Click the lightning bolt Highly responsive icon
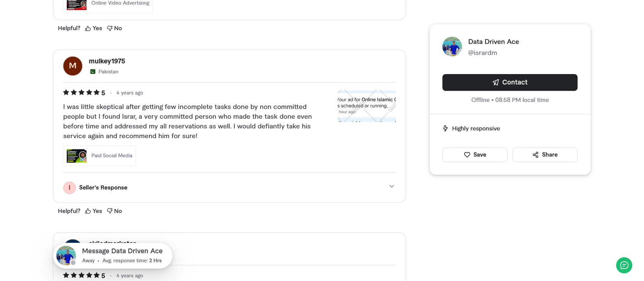The image size is (644, 281). [x=445, y=128]
